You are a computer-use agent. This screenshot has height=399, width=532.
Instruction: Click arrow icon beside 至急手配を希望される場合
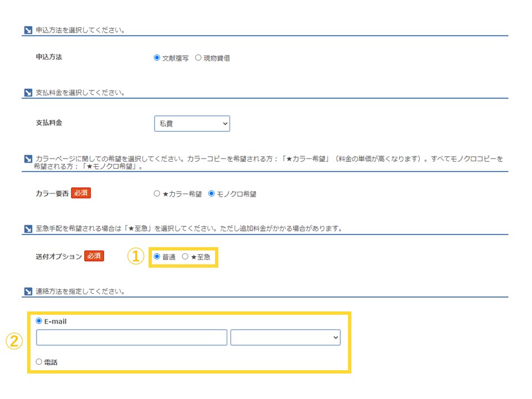pos(28,229)
